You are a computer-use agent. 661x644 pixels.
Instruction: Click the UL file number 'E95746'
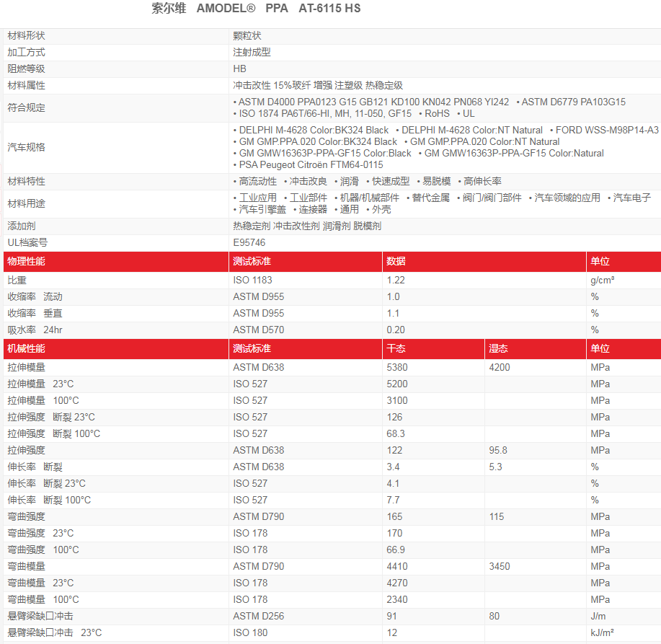(249, 243)
